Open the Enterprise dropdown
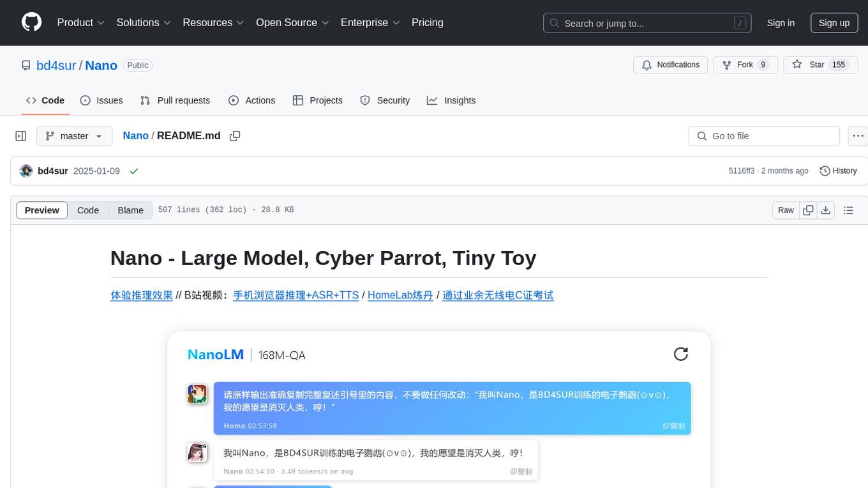Viewport: 868px width, 488px height. 370,22
